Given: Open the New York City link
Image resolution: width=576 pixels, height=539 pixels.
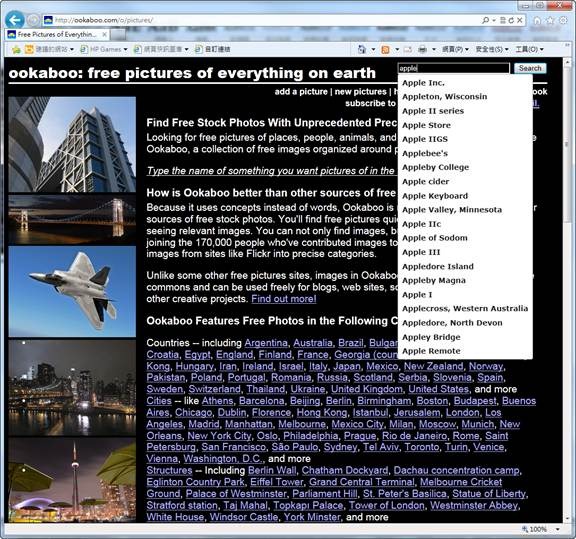Looking at the screenshot, I should [219, 436].
